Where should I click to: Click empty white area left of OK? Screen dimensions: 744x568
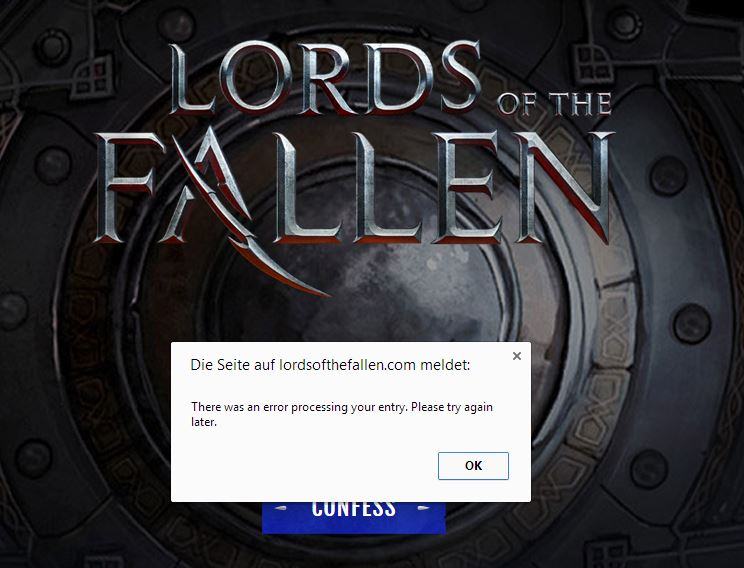pos(304,466)
